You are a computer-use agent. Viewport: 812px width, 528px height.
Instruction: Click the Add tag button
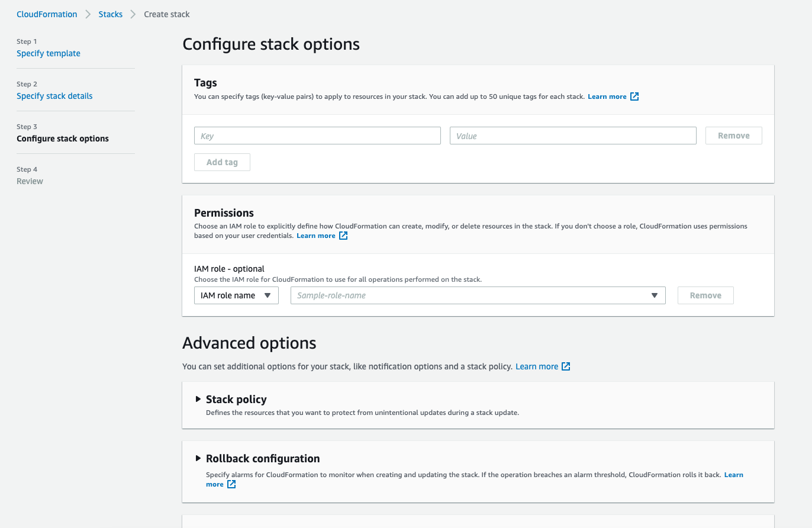click(x=222, y=162)
